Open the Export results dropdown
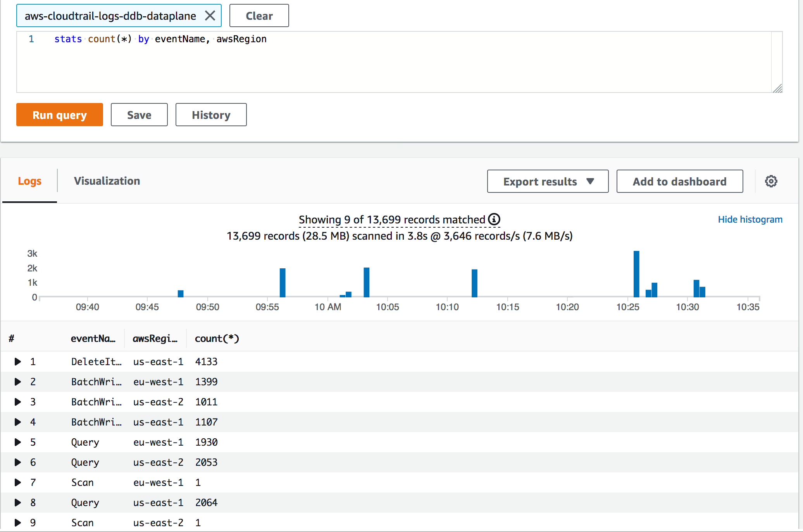Image resolution: width=803 pixels, height=532 pixels. click(547, 181)
